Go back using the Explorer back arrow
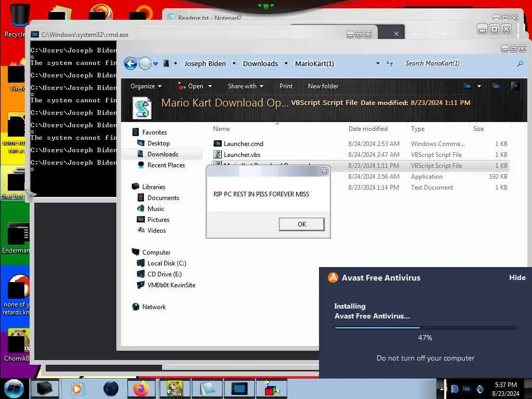Screen dimensions: 532x399 130,63
